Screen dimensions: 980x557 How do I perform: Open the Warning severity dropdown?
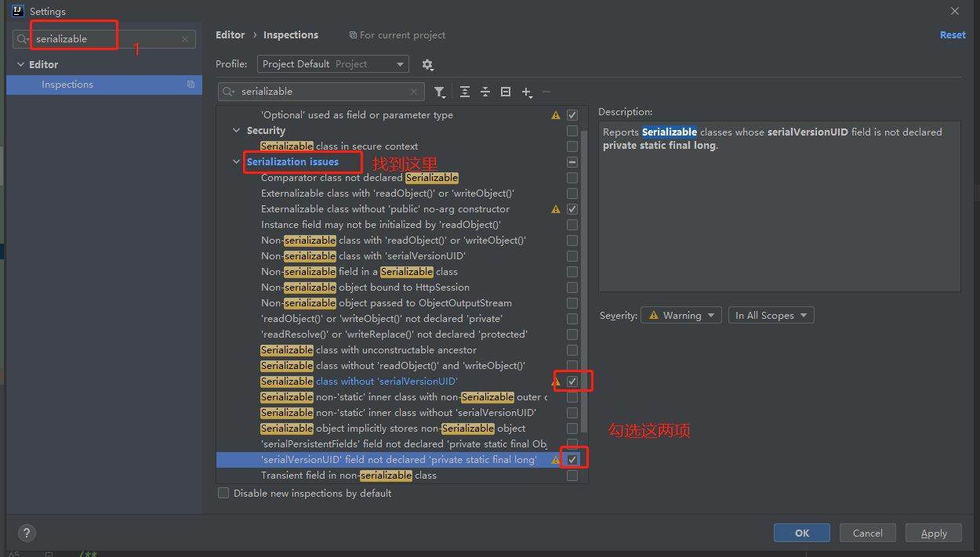(681, 316)
